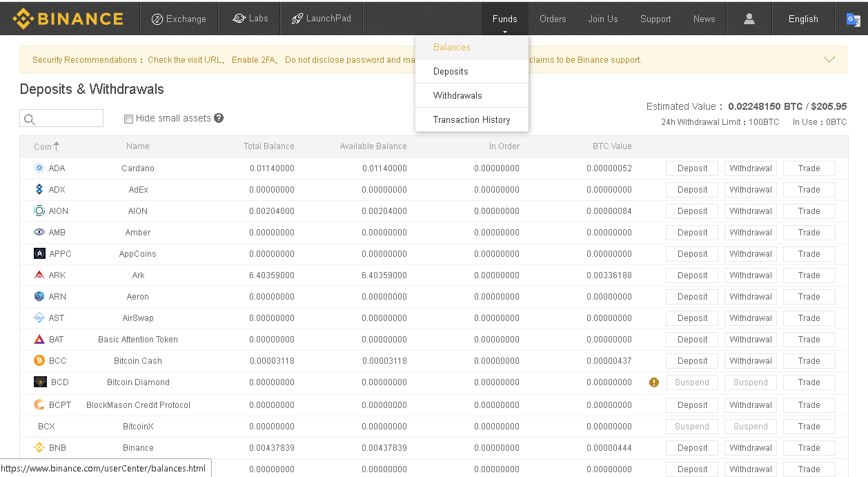
Task: Click Withdrawal button for ARK
Action: (751, 275)
